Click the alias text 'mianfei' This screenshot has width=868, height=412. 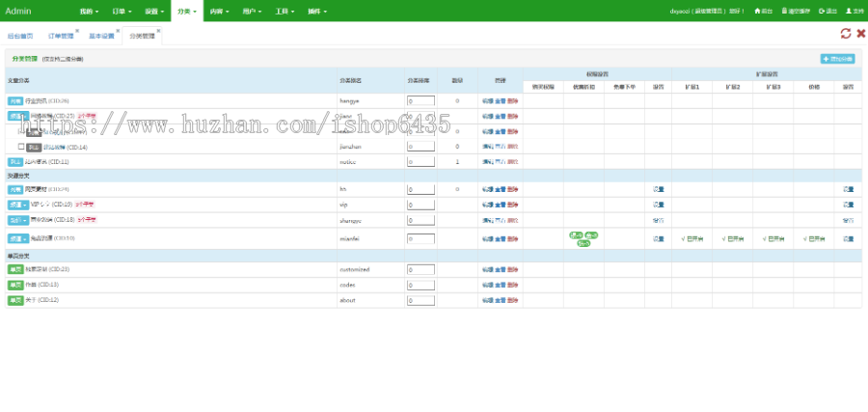point(349,238)
